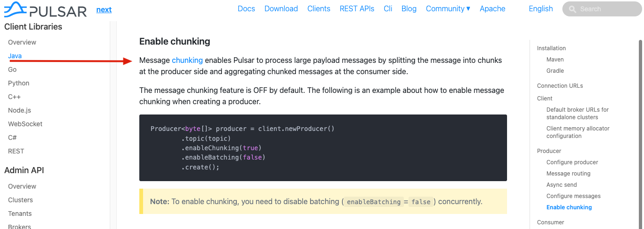Go to the Download page
The image size is (644, 229).
pos(281,8)
